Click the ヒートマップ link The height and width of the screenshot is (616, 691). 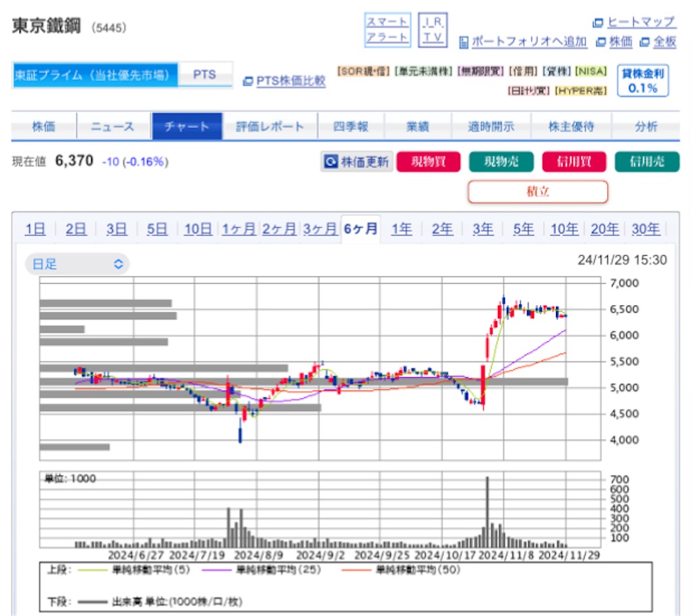pos(641,22)
